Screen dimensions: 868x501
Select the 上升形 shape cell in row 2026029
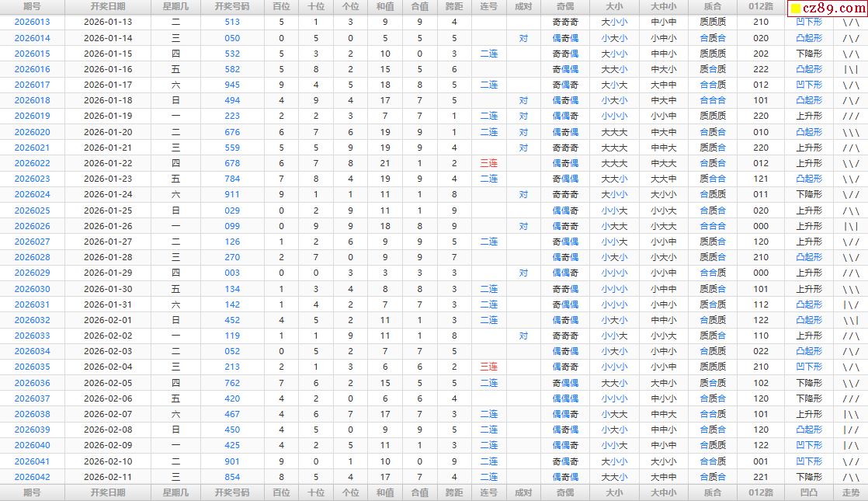point(809,273)
